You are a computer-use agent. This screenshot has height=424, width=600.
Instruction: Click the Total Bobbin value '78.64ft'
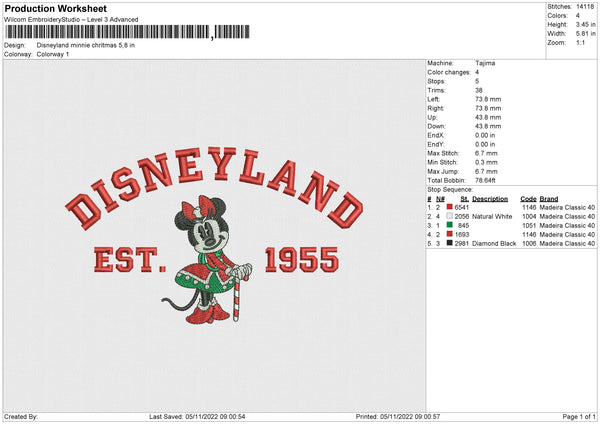coord(485,180)
